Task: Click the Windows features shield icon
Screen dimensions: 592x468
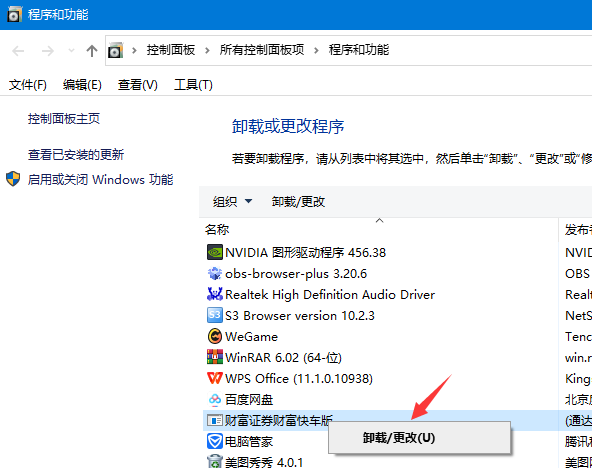Action: 13,179
